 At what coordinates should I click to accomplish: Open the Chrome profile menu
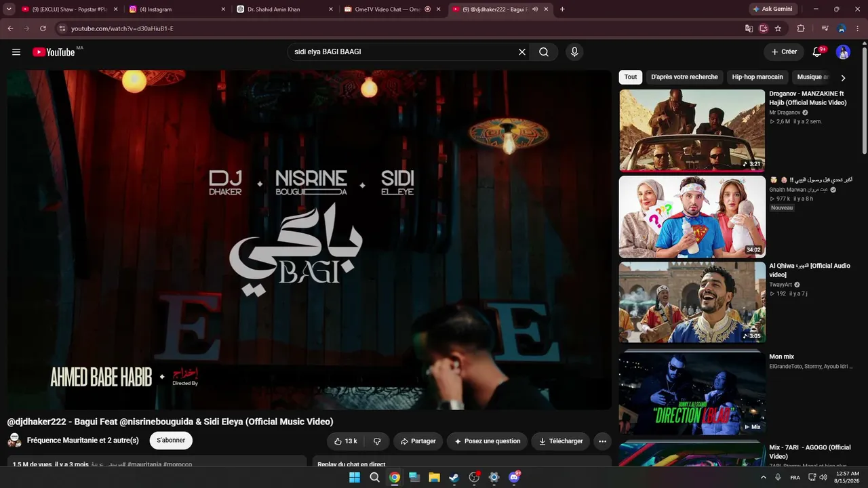click(842, 28)
